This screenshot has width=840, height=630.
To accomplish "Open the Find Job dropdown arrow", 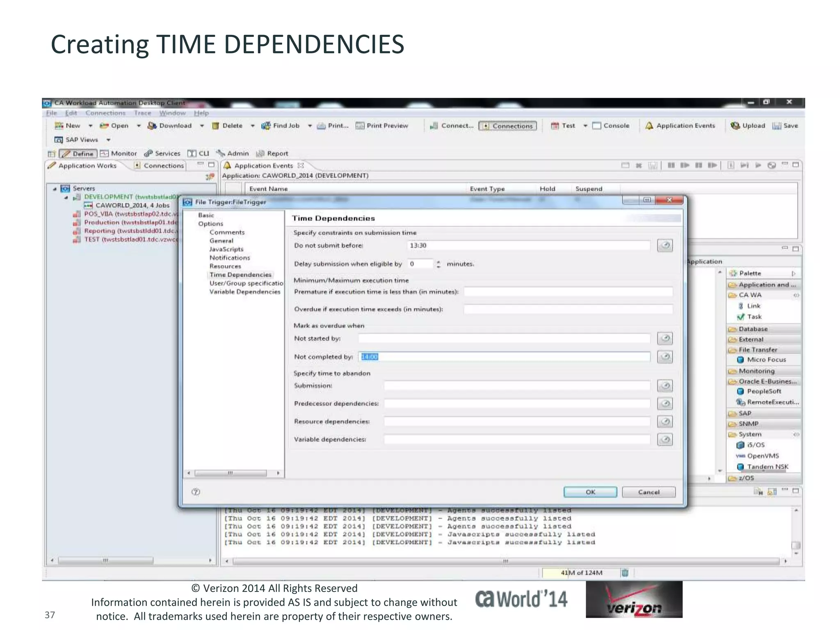I will [310, 126].
